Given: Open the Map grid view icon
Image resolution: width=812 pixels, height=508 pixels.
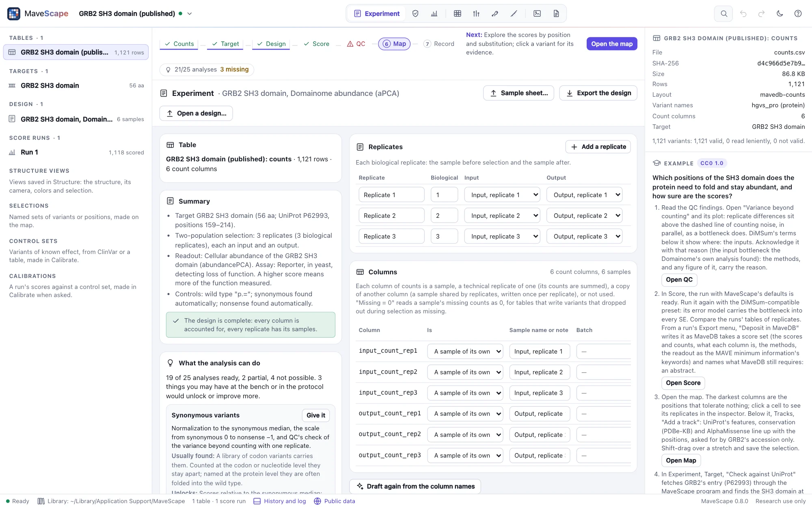Looking at the screenshot, I should [x=458, y=13].
